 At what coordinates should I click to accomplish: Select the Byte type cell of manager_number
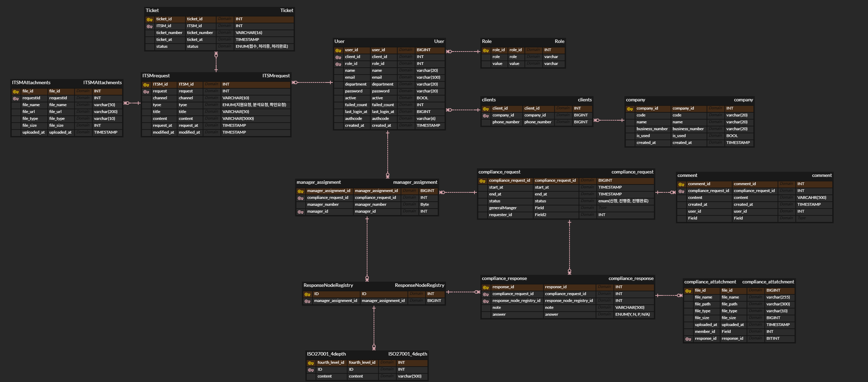[424, 204]
